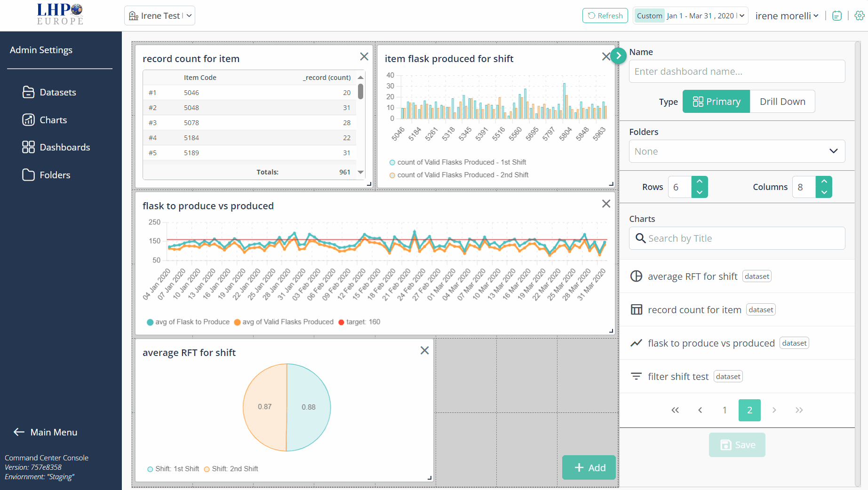Click the dashboard name input field

click(x=737, y=71)
